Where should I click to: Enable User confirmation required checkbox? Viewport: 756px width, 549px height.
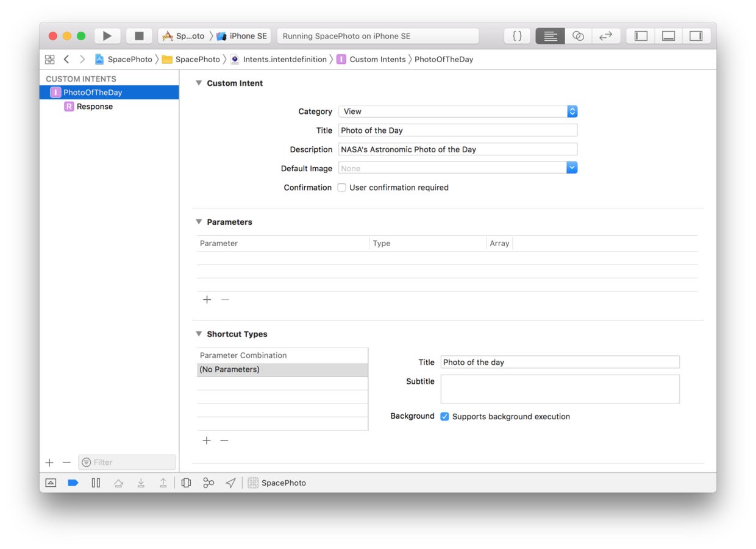point(342,188)
